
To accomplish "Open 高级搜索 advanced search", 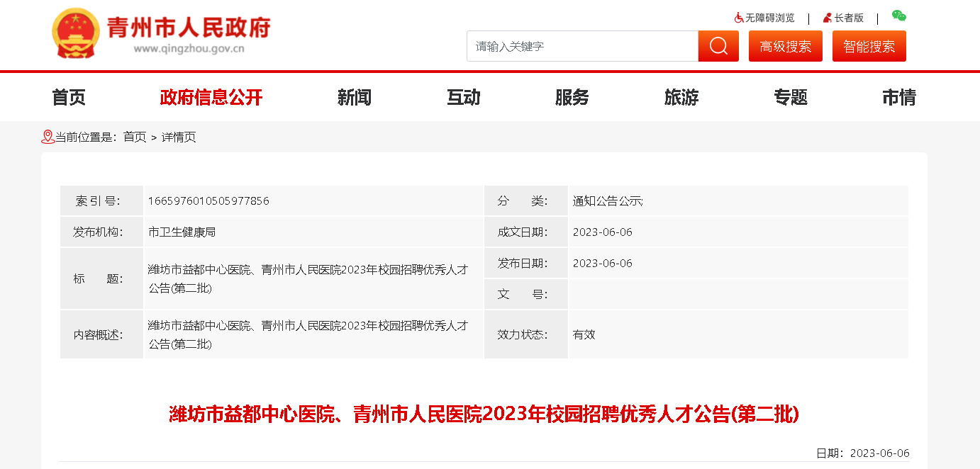I will [x=785, y=46].
